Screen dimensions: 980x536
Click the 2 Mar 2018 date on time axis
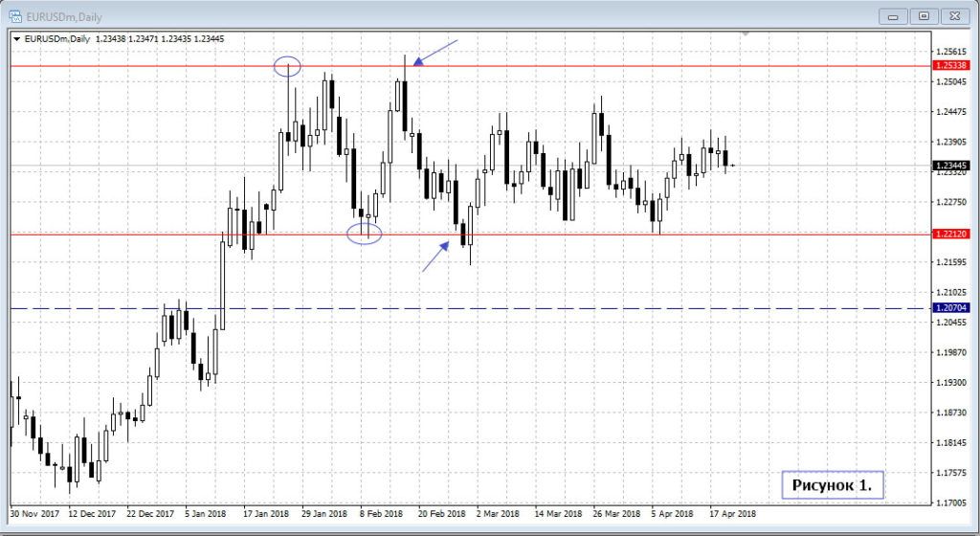coord(499,513)
